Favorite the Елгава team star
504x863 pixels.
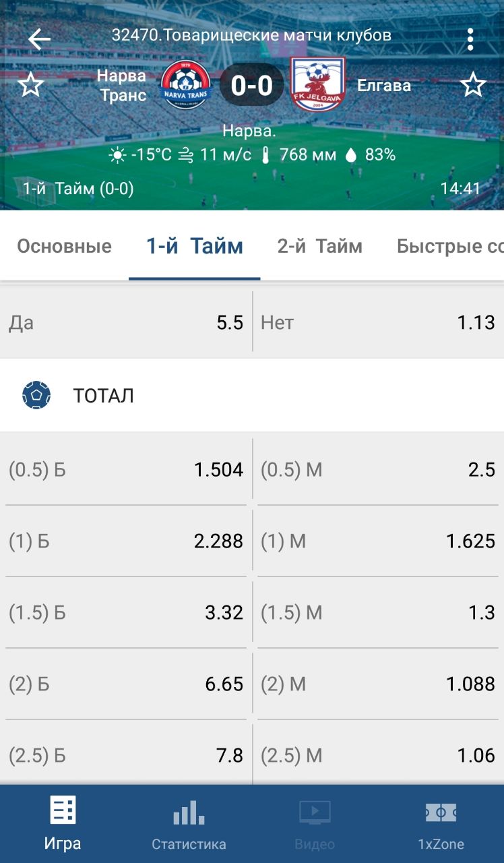[x=472, y=86]
